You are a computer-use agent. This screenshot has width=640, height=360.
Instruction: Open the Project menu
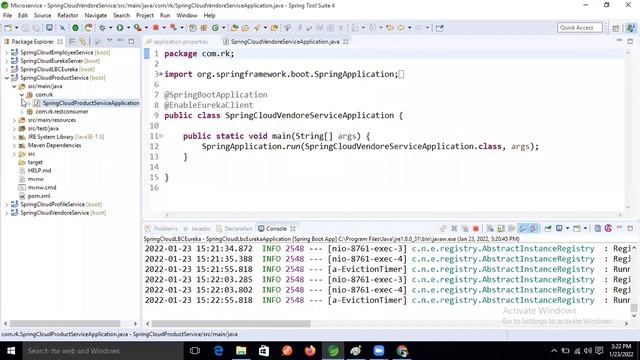coord(145,15)
